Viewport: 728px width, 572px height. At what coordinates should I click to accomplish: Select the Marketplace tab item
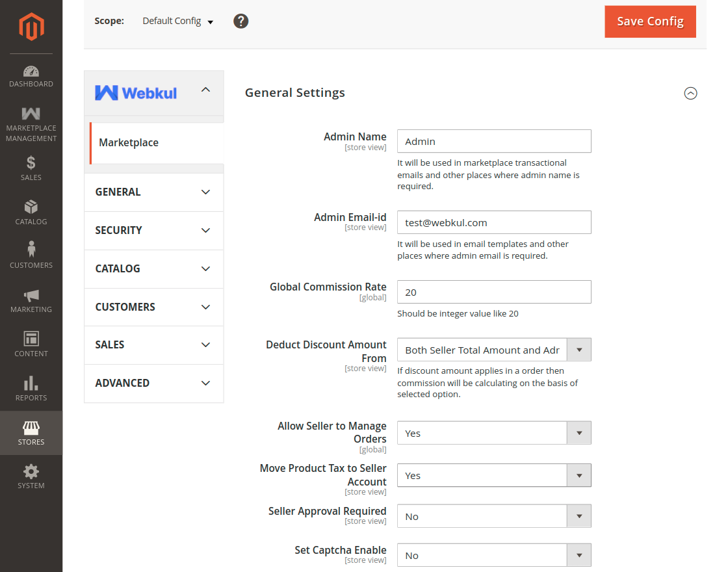pos(156,142)
